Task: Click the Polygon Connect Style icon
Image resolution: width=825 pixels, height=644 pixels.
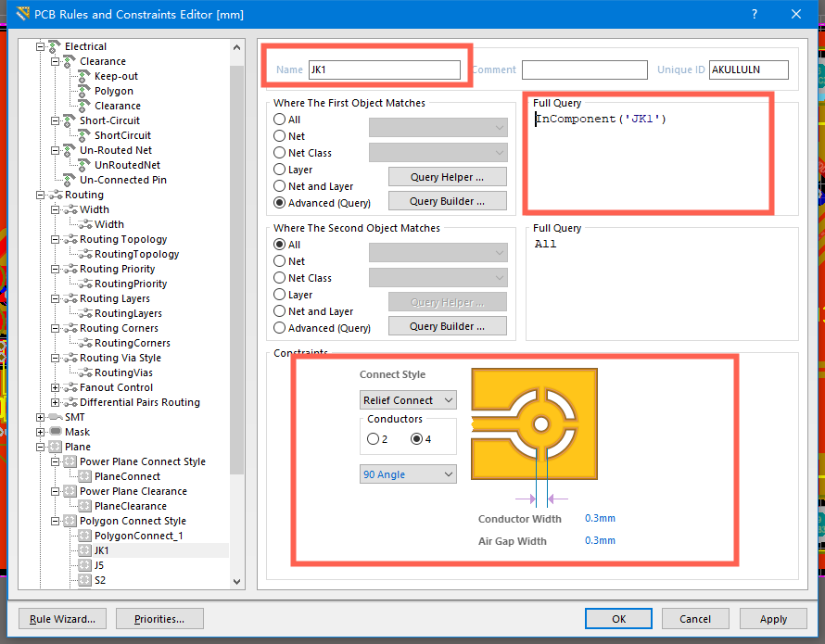Action: 70,521
